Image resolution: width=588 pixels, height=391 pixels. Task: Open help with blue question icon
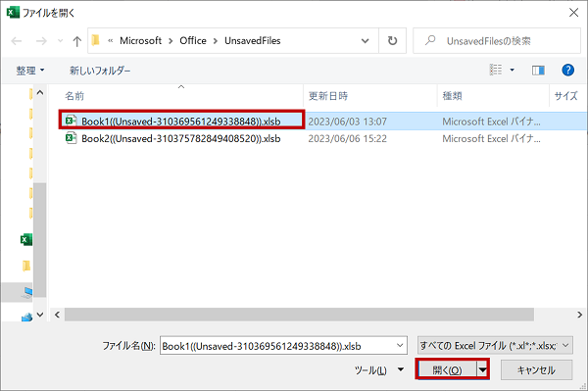coord(567,70)
